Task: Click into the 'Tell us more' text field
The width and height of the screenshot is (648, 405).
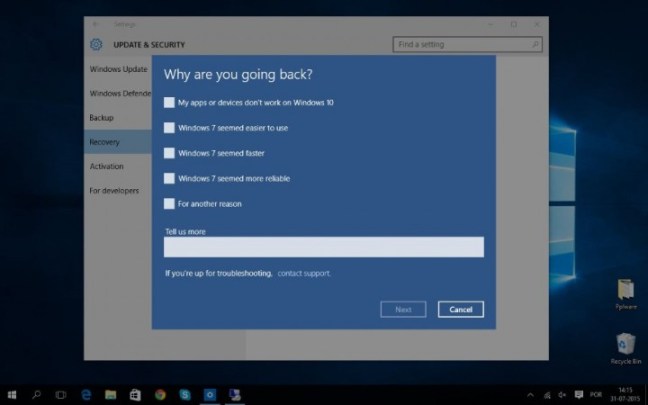Action: coord(323,247)
